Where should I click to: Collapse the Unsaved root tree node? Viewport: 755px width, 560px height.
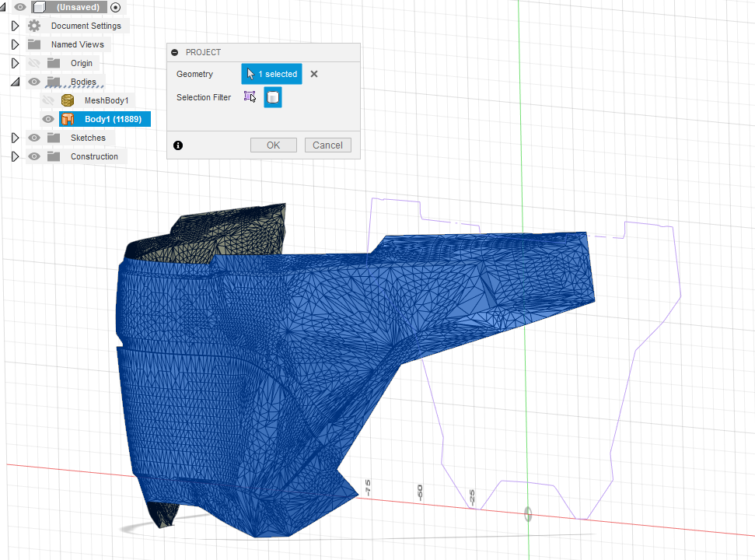[3, 7]
